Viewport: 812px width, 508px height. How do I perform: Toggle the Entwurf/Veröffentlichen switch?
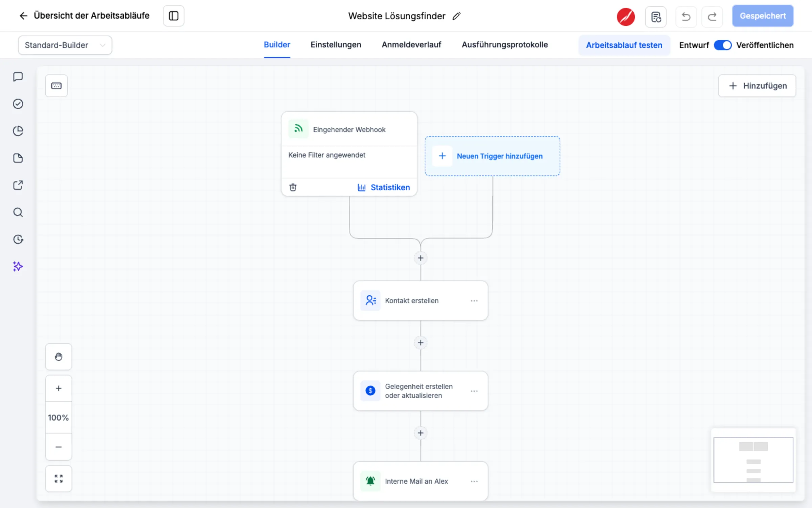pyautogui.click(x=723, y=45)
